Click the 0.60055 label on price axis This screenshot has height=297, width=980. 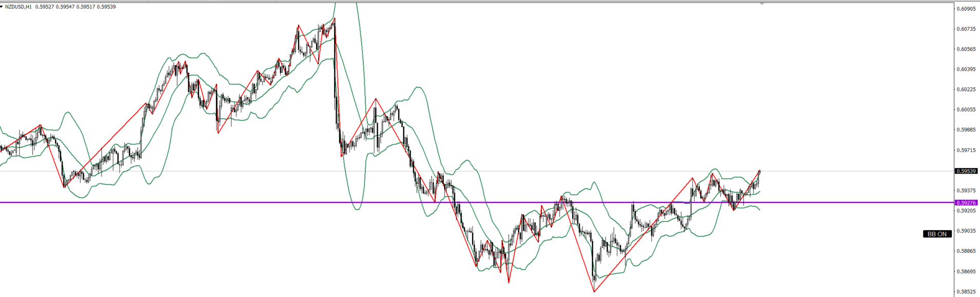coord(966,109)
